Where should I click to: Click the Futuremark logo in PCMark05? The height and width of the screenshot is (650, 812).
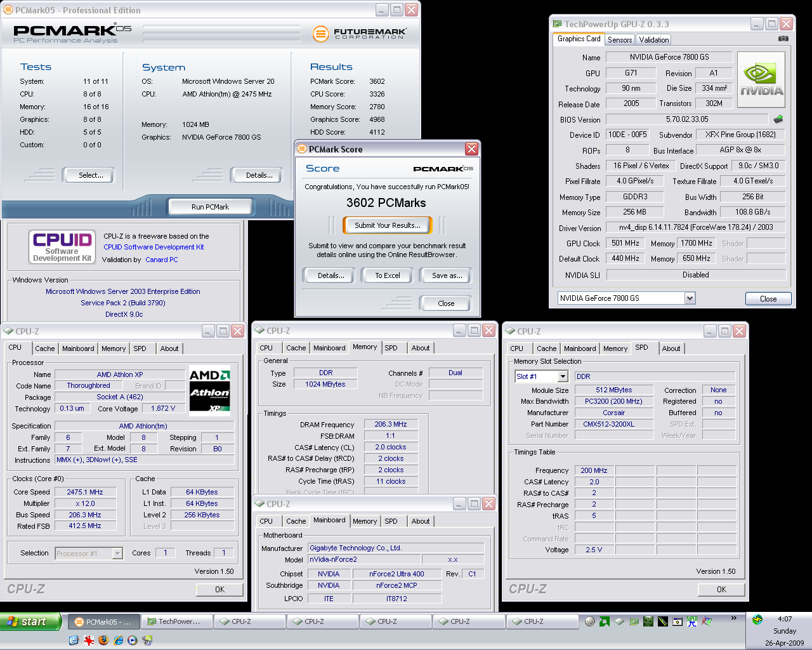(x=360, y=33)
